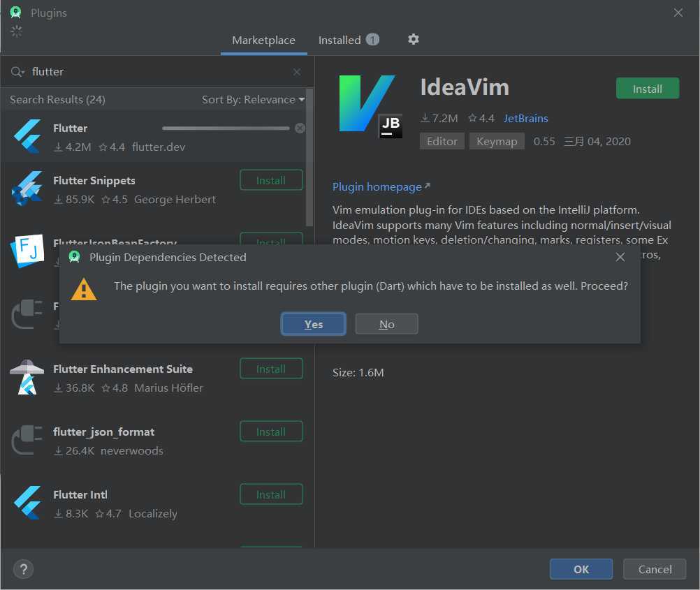
Task: Click the Flutter download progress bar
Action: click(226, 128)
